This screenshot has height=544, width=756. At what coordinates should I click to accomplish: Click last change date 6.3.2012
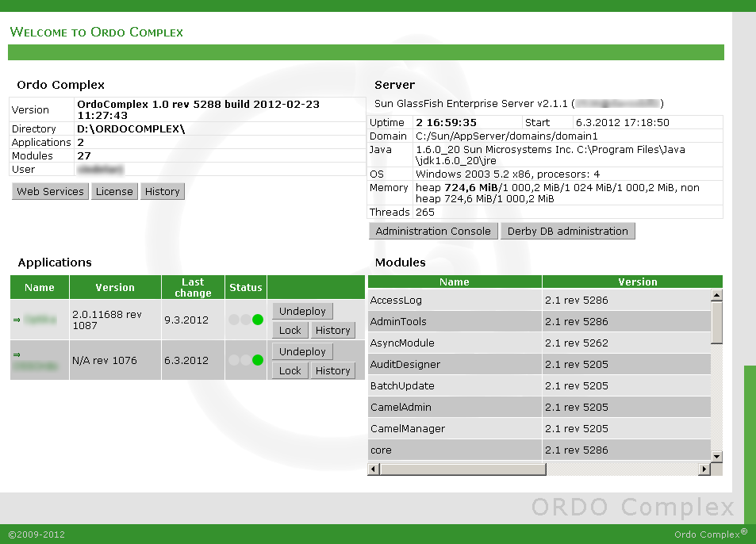click(186, 360)
